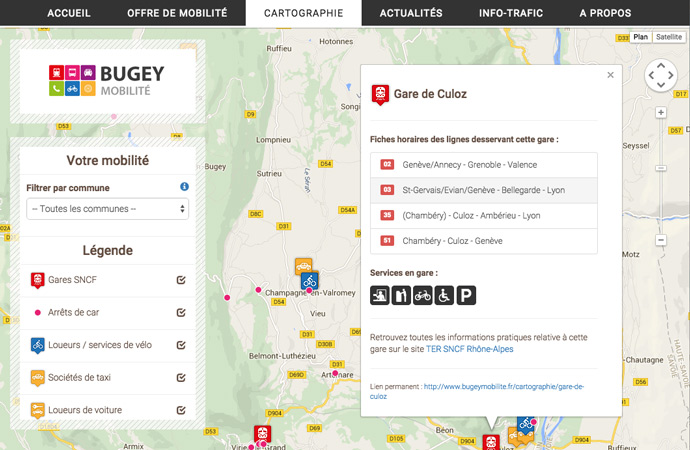This screenshot has height=450, width=690.
Task: Switch map to Satellite view
Action: click(x=668, y=37)
